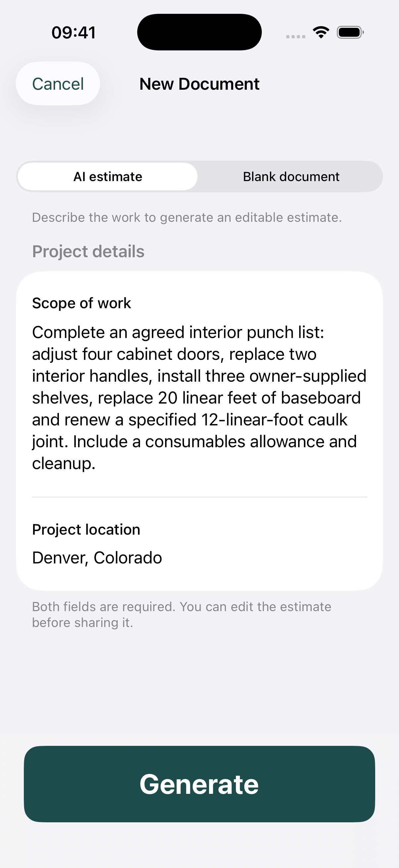Click the 'Describe the work' helper text
This screenshot has height=868, width=399.
[187, 218]
